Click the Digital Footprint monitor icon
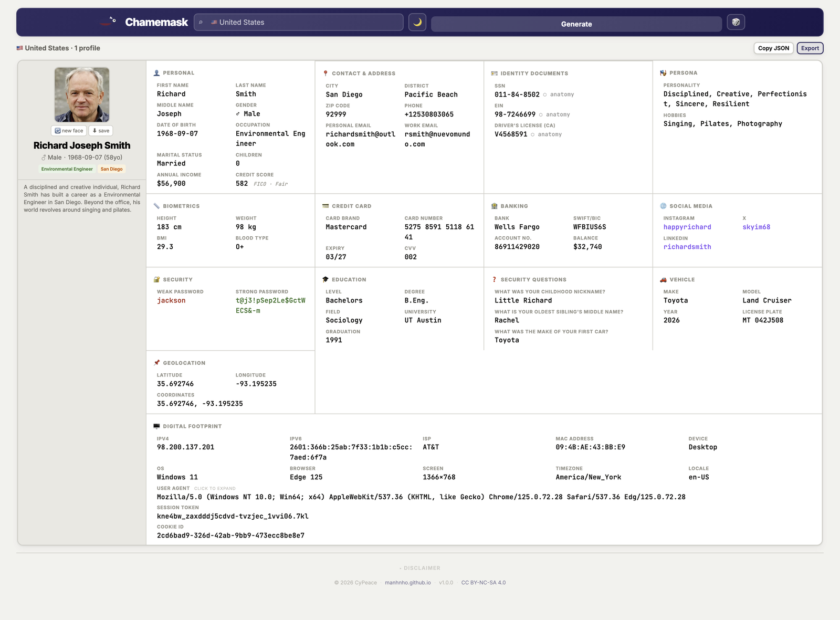This screenshot has height=620, width=840. (156, 427)
